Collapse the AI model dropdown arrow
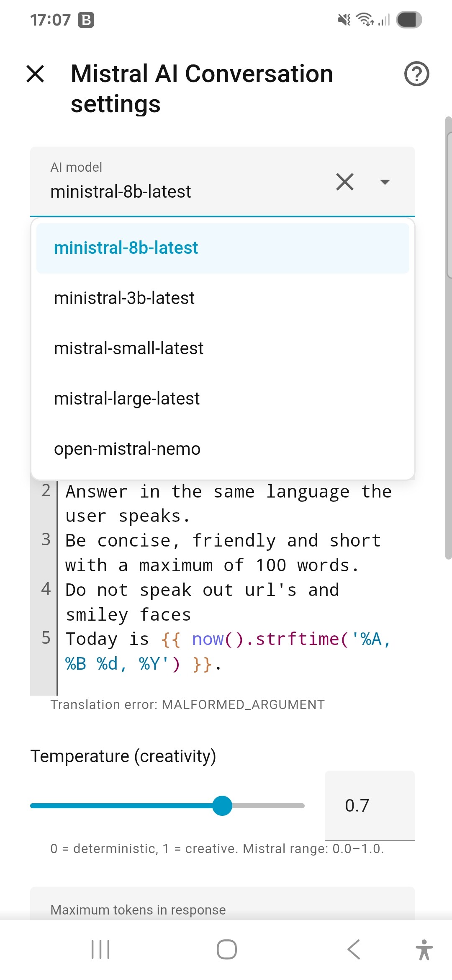The height and width of the screenshot is (980, 452). [x=385, y=182]
